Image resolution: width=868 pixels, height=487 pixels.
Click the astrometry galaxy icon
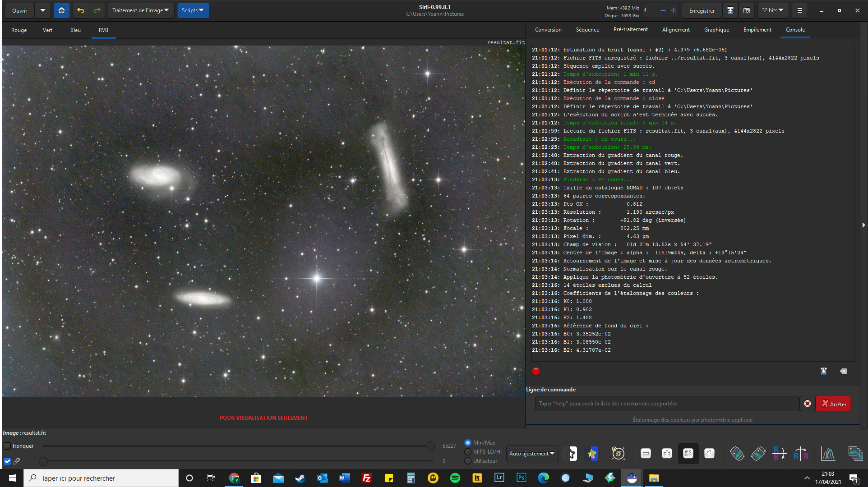click(618, 453)
